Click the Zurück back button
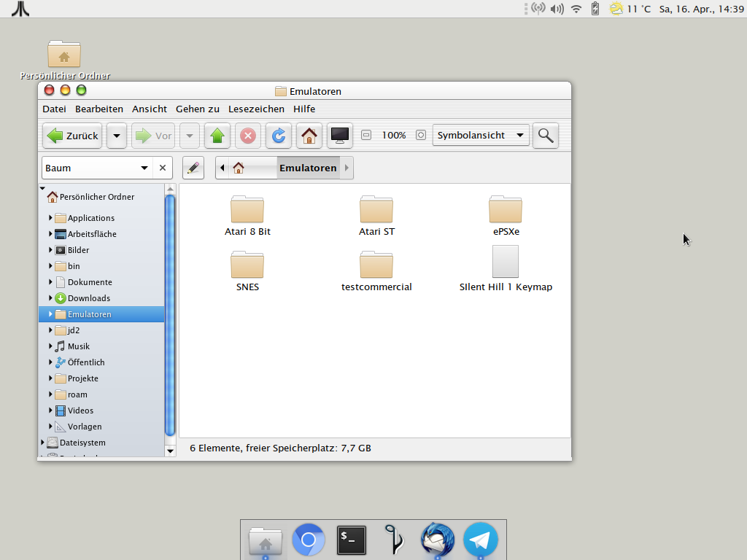Viewport: 747px width, 560px height. [x=73, y=136]
